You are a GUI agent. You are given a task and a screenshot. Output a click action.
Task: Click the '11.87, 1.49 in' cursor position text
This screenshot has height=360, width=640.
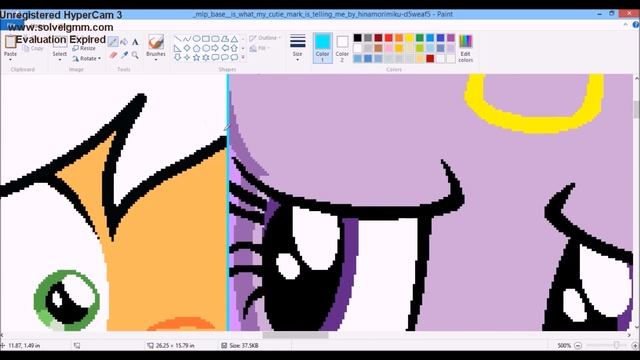pos(24,346)
